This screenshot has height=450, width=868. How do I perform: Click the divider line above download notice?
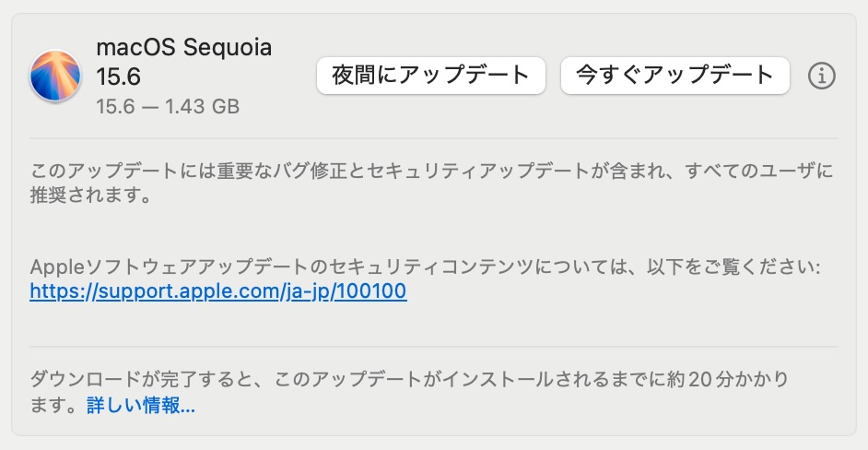click(434, 347)
